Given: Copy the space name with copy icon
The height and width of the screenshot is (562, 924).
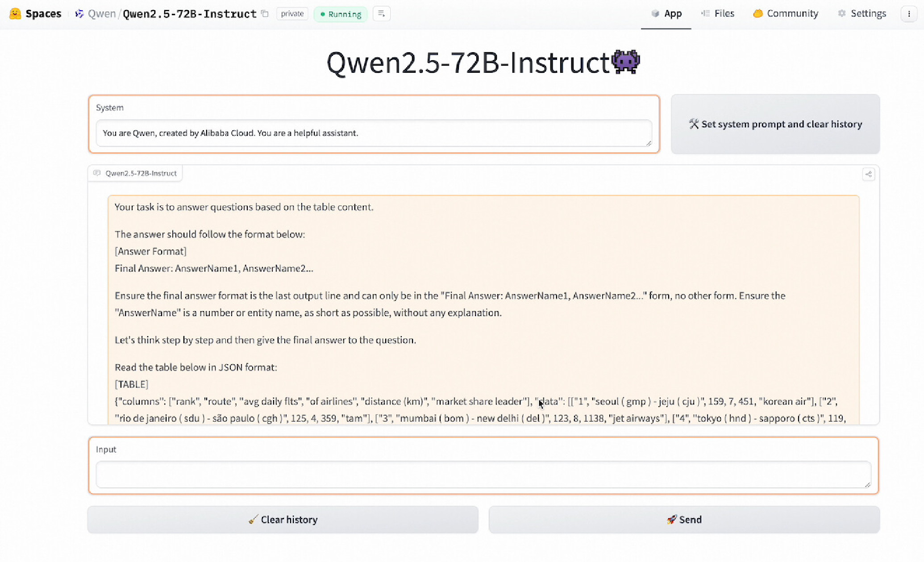Looking at the screenshot, I should [x=265, y=14].
